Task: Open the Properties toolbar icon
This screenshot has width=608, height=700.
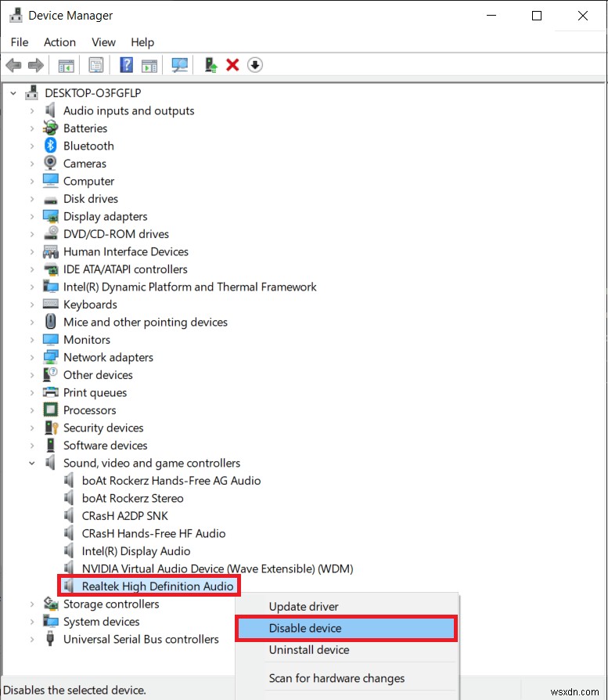Action: tap(96, 65)
